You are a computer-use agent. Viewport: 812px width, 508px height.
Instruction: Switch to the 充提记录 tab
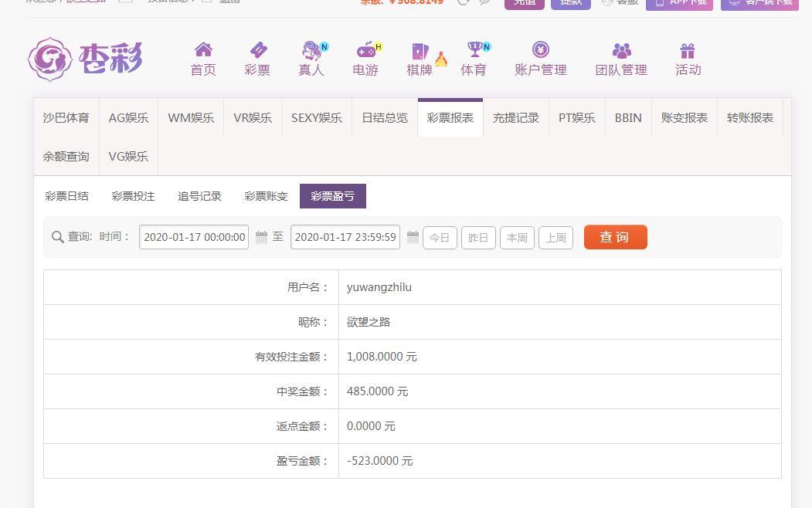click(x=516, y=118)
